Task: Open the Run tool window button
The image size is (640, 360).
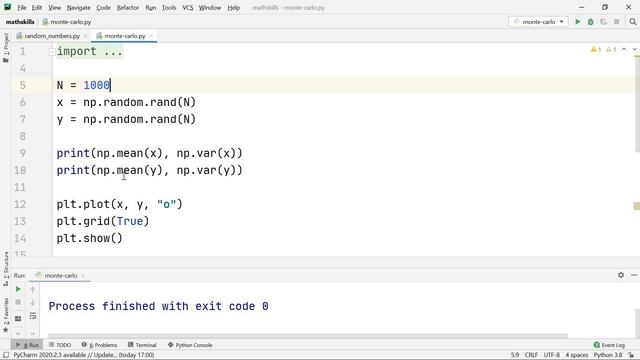Action: [x=27, y=345]
